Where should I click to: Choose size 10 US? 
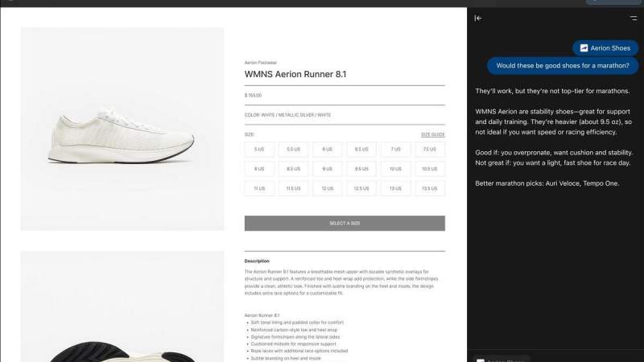tap(395, 169)
